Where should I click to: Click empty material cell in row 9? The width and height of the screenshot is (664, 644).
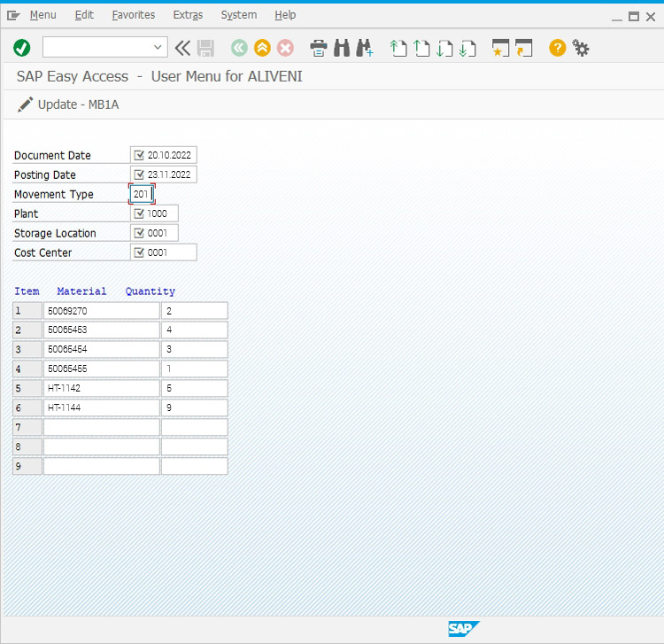pyautogui.click(x=102, y=466)
